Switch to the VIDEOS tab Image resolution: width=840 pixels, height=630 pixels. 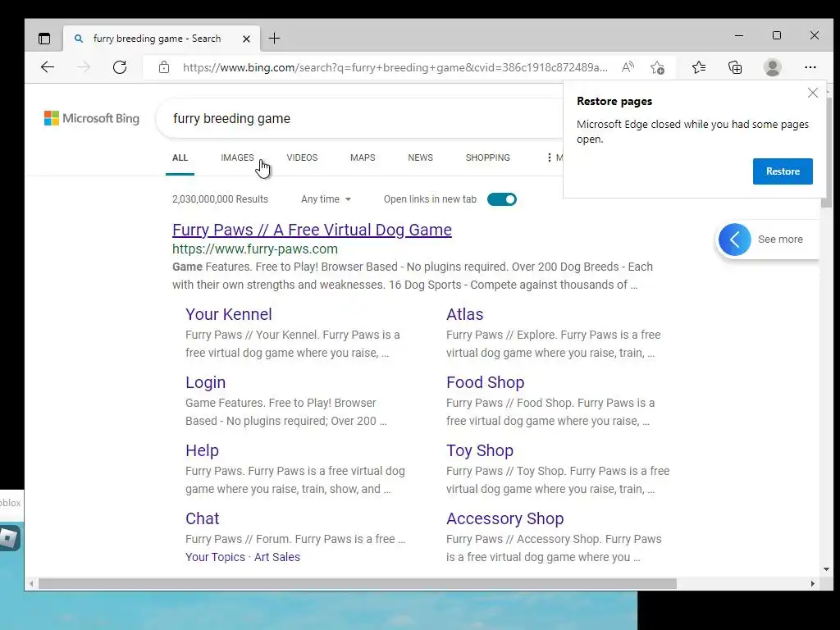click(x=302, y=157)
